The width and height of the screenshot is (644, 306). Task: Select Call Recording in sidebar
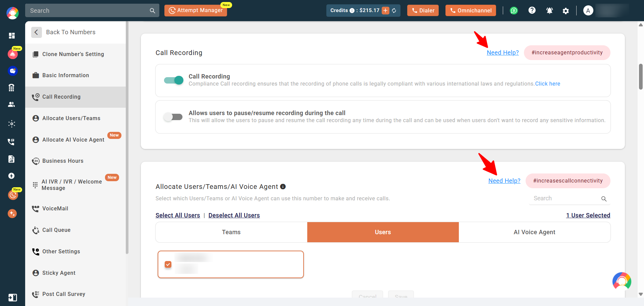click(75, 97)
